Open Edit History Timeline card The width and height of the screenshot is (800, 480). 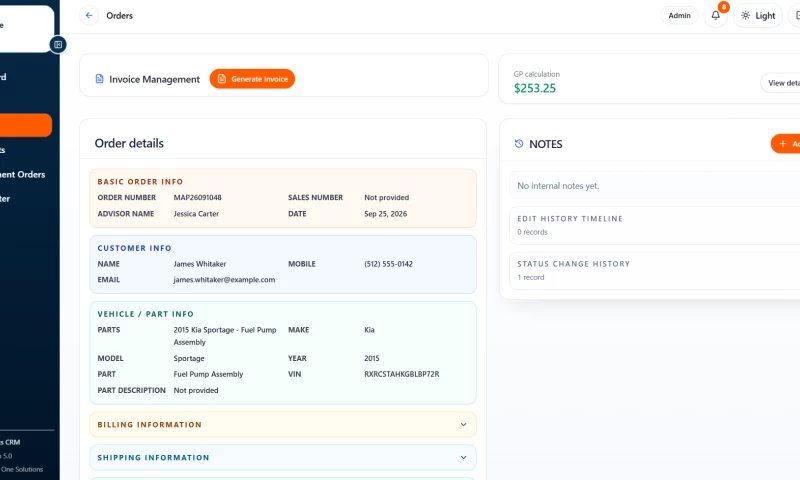(x=655, y=225)
